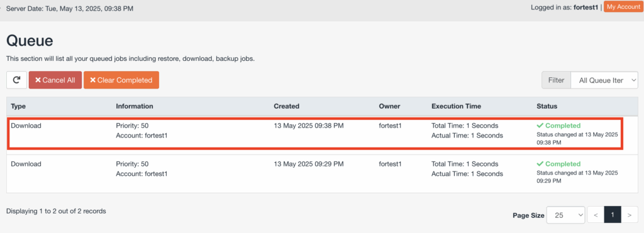Screen dimensions: 644x233
Task: Open the Page Size dropdown
Action: pos(565,215)
